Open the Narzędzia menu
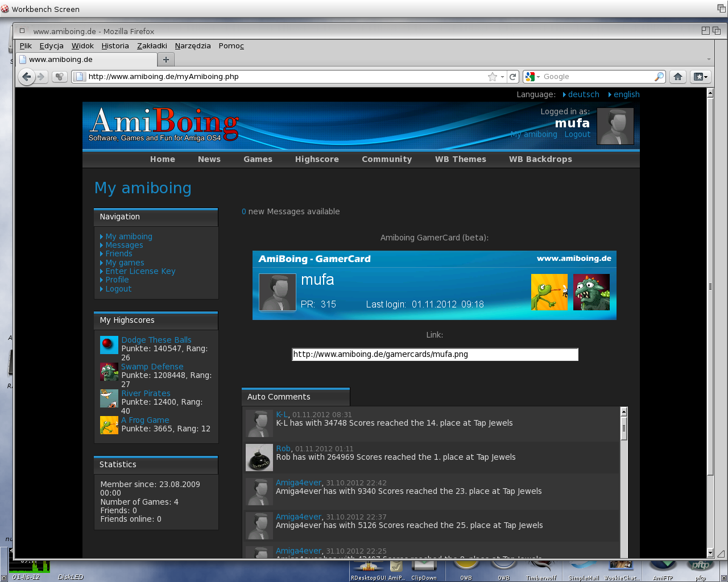 pos(193,46)
